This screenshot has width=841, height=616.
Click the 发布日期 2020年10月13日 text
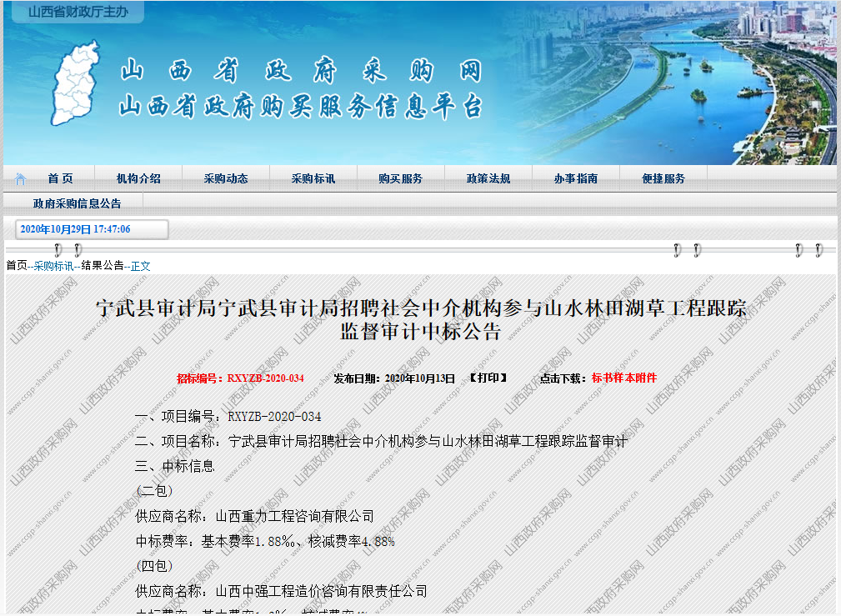click(x=394, y=378)
